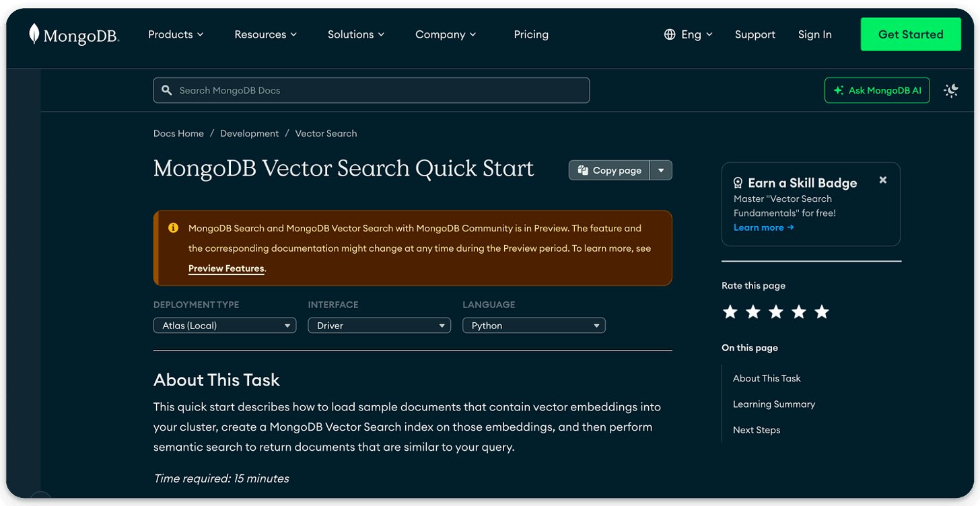The width and height of the screenshot is (980, 506).
Task: Click Learn more in skill badge card
Action: click(763, 227)
